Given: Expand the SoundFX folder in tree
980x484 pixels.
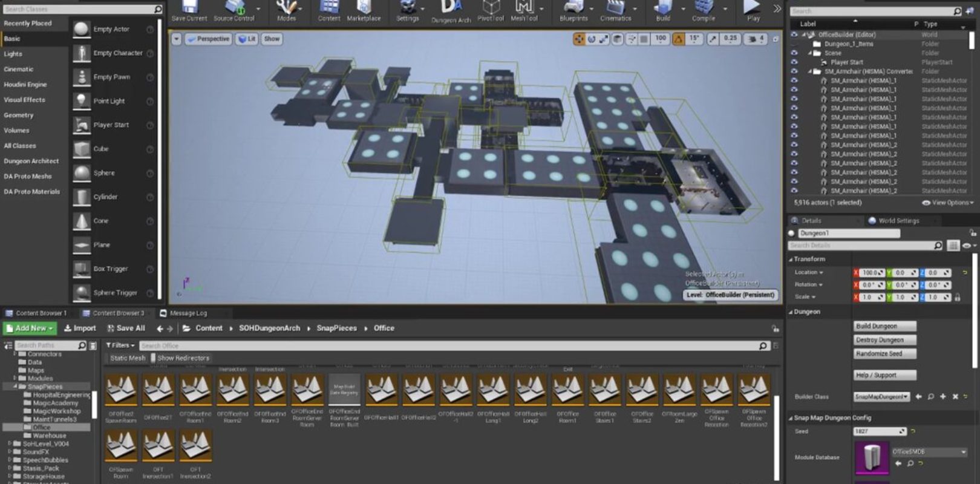Looking at the screenshot, I should [x=10, y=452].
